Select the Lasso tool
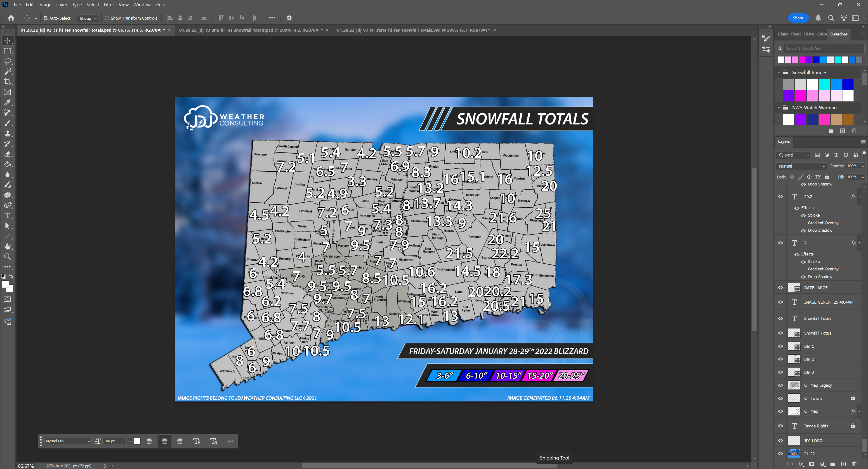 click(7, 61)
